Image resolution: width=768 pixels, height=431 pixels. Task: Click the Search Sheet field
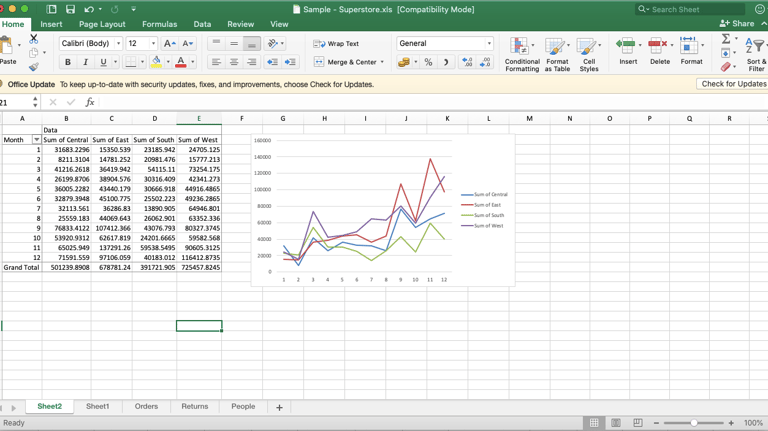(x=690, y=9)
